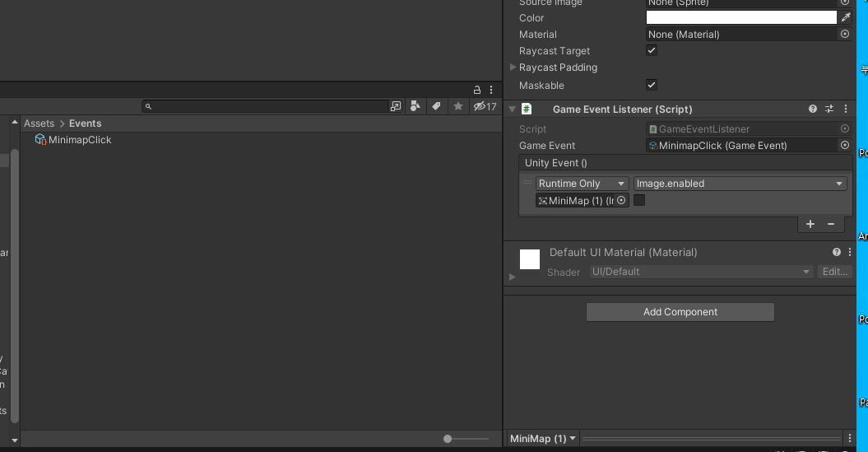Click the Game Event Listener script icon
The image size is (868, 452).
coord(527,110)
